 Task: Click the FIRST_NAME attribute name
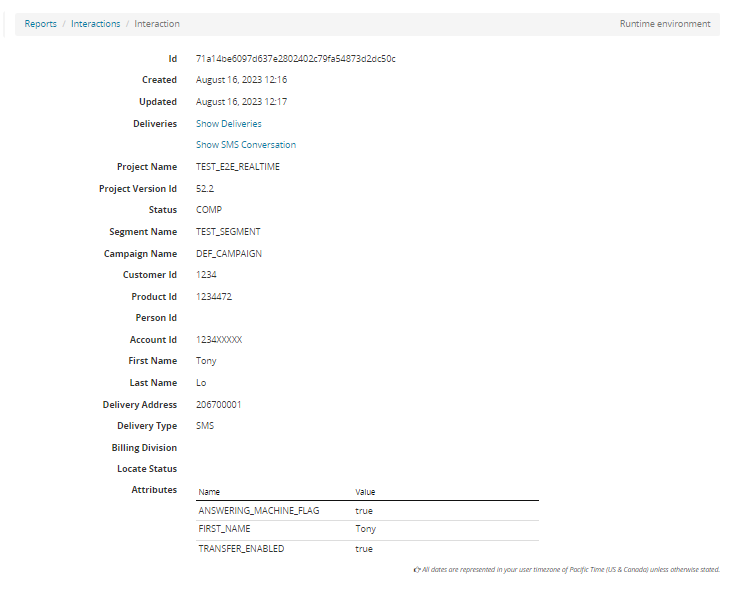[x=224, y=529]
